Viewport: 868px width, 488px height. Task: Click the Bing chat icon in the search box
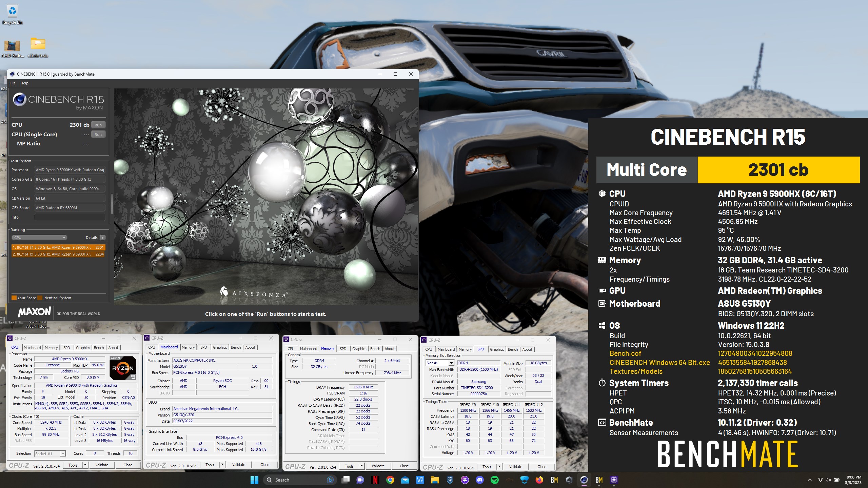(330, 480)
